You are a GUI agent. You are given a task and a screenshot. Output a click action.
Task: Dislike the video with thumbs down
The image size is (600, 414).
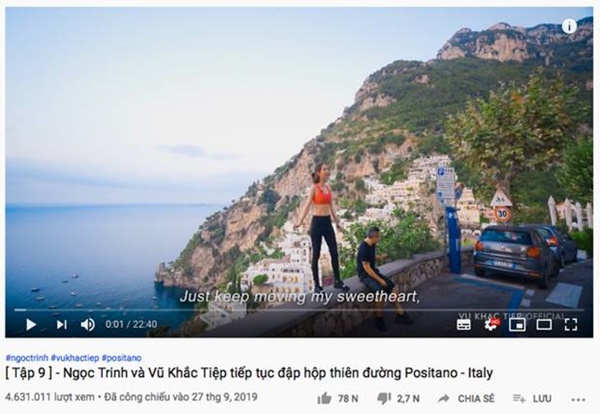pyautogui.click(x=384, y=399)
